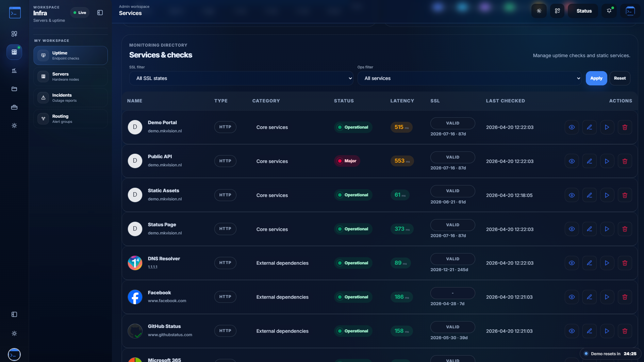View details for Static Assets service
This screenshot has height=362, width=644.
(x=572, y=195)
